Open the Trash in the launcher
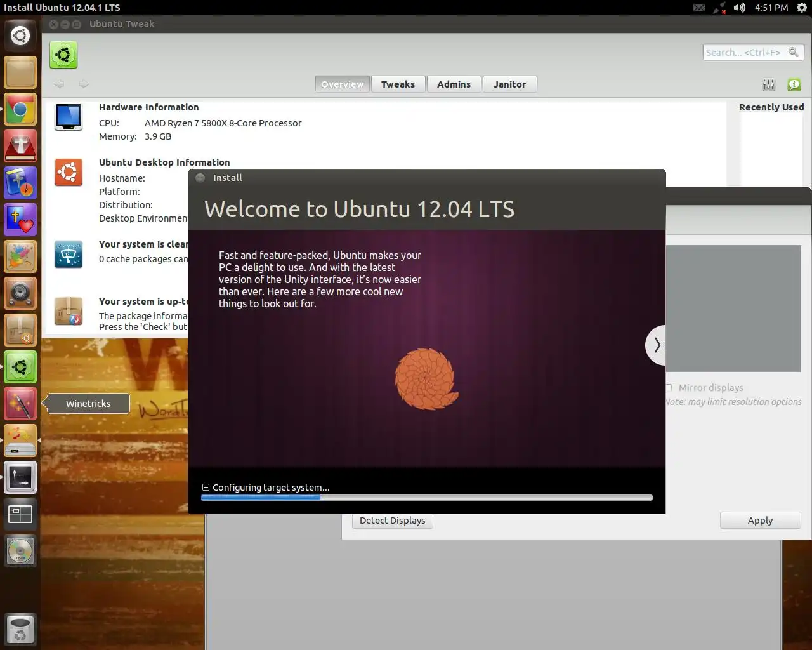Screen dimensions: 812x650 pyautogui.click(x=20, y=629)
